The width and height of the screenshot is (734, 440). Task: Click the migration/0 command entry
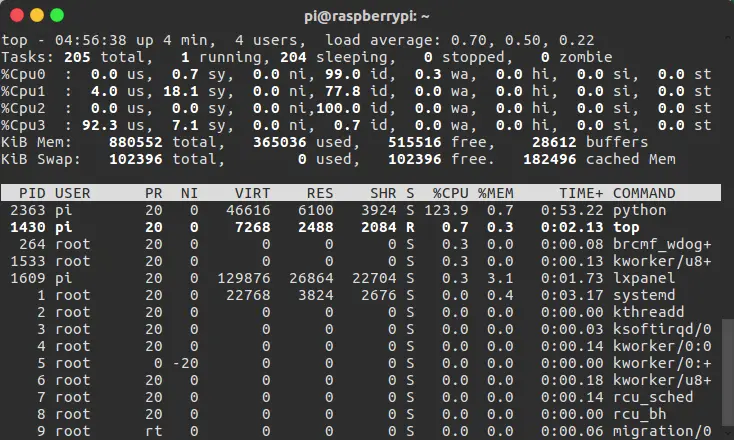click(x=662, y=431)
